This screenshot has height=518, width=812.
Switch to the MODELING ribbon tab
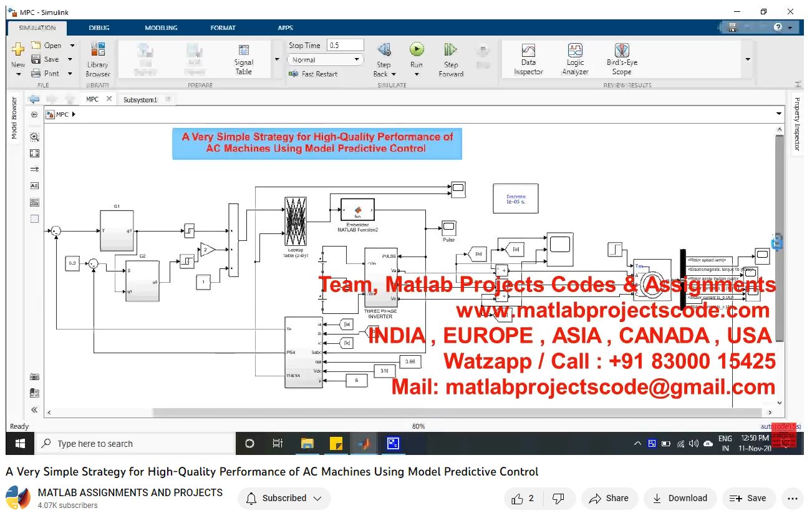[161, 27]
